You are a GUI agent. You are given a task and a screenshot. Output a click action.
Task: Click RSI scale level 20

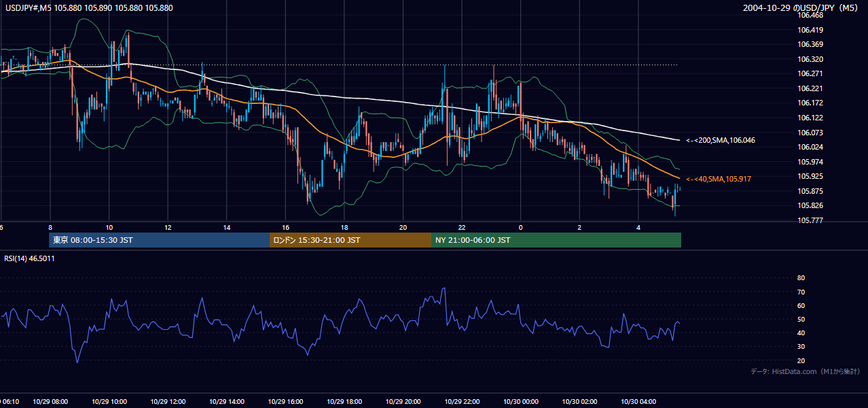(x=801, y=360)
